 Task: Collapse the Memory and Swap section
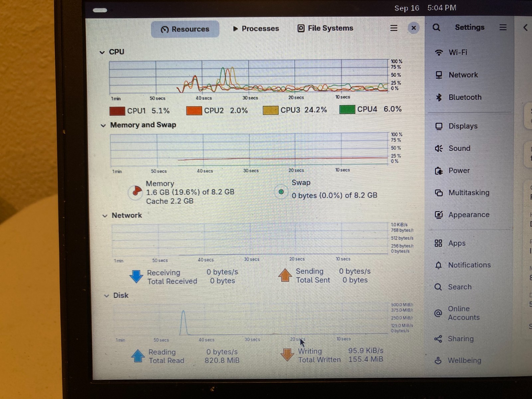tap(103, 125)
